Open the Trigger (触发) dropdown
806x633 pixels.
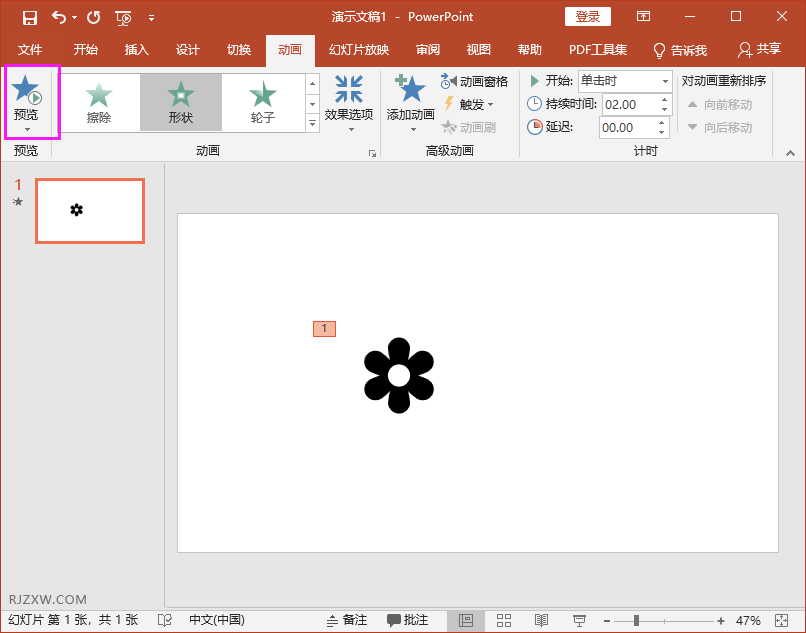(470, 104)
